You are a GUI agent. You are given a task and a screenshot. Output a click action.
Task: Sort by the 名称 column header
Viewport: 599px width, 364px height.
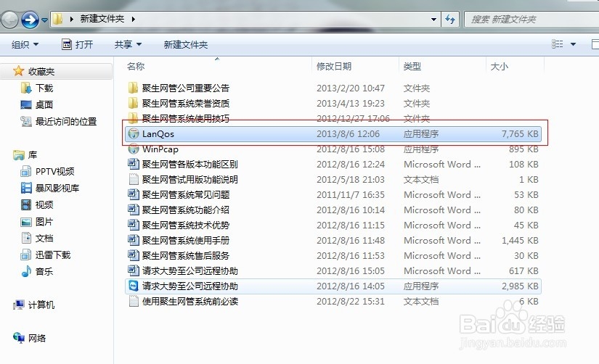(x=136, y=67)
